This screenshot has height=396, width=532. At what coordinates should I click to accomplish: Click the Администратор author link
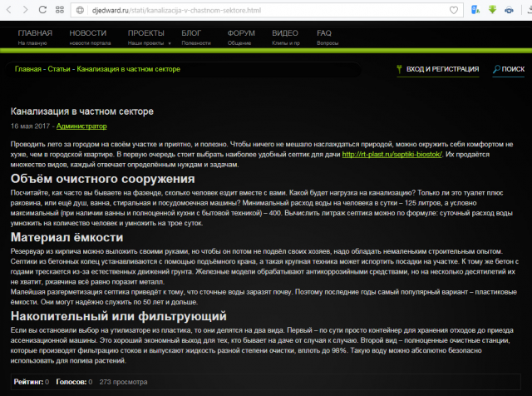[x=81, y=126]
